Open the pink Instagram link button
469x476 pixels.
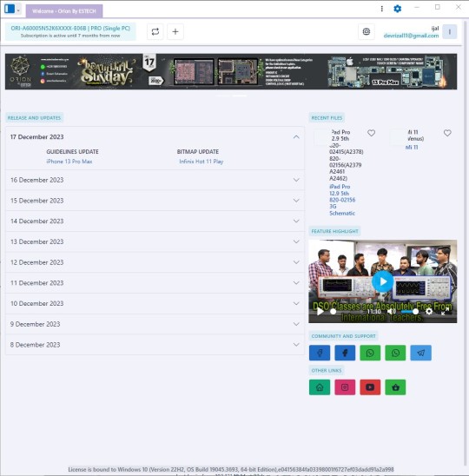345,387
